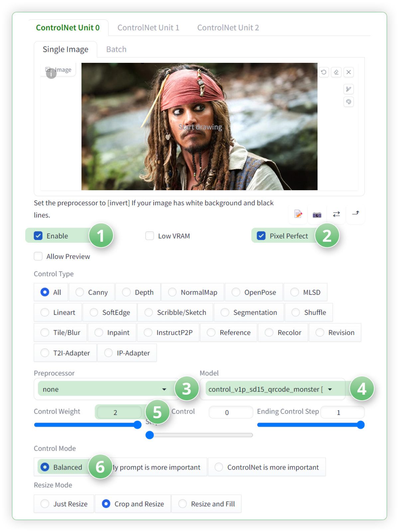
Task: Select the Recolor control type
Action: [x=283, y=332]
